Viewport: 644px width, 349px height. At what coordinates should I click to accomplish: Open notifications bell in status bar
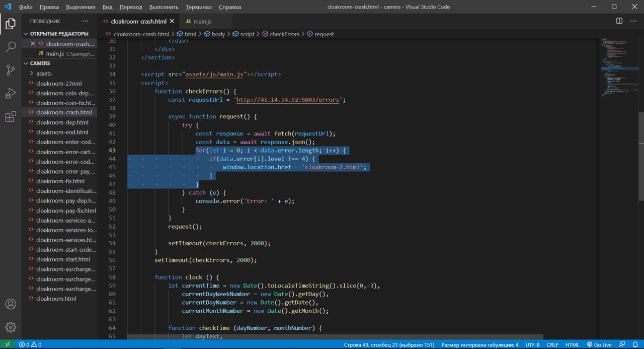coord(634,344)
